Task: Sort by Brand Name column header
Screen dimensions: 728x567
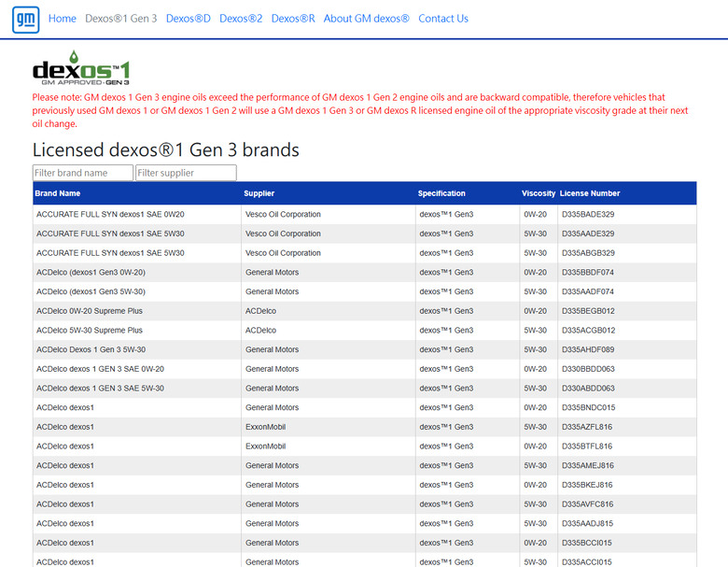Action: tap(58, 193)
